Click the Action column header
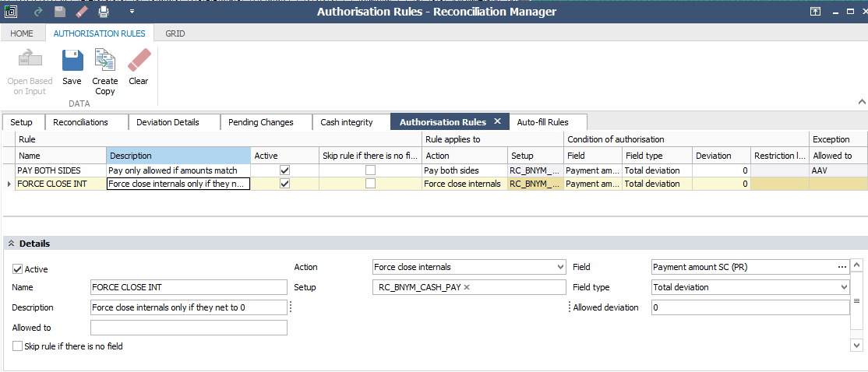Image resolution: width=868 pixels, height=372 pixels. tap(464, 156)
